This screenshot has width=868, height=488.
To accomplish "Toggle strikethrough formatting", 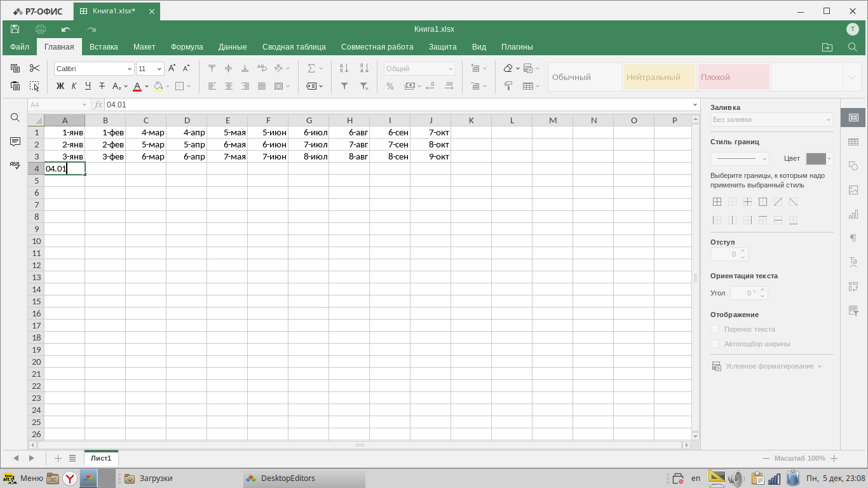I will pos(102,86).
